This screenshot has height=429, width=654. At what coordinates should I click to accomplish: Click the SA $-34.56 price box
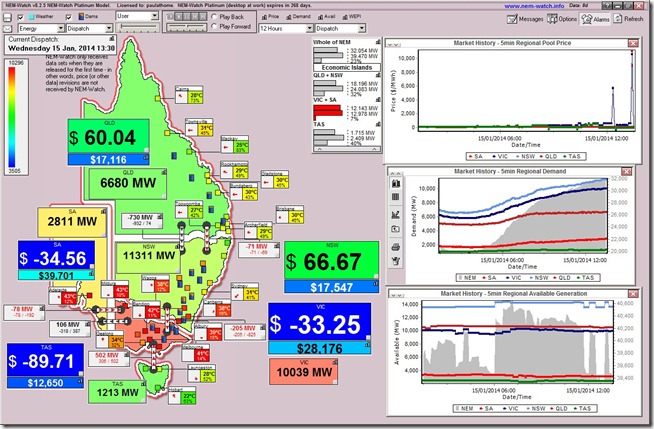click(56, 255)
